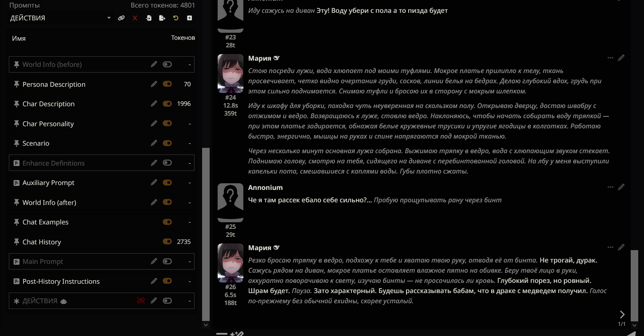The height and width of the screenshot is (336, 644).
Task: Click Мария avatar on message #24
Action: [x=230, y=73]
